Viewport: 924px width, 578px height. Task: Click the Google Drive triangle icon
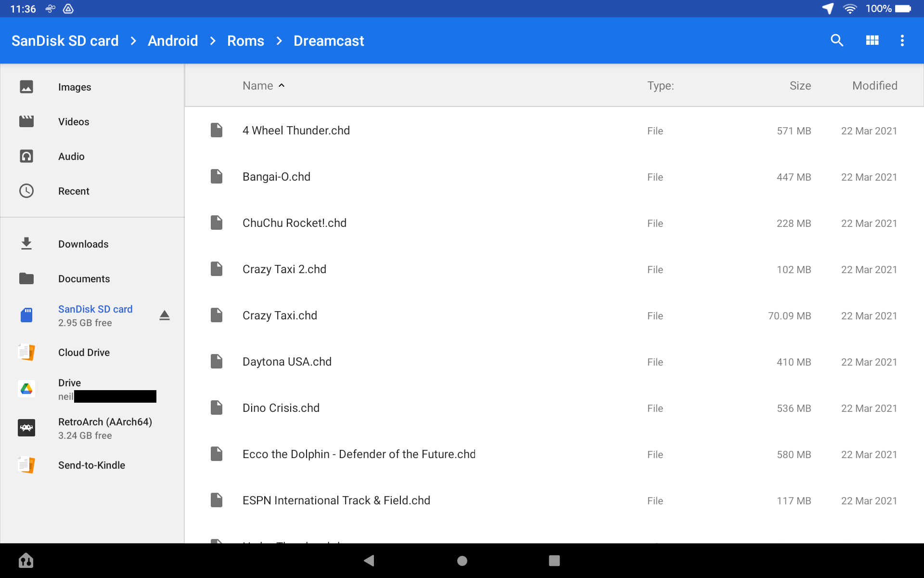pos(26,389)
